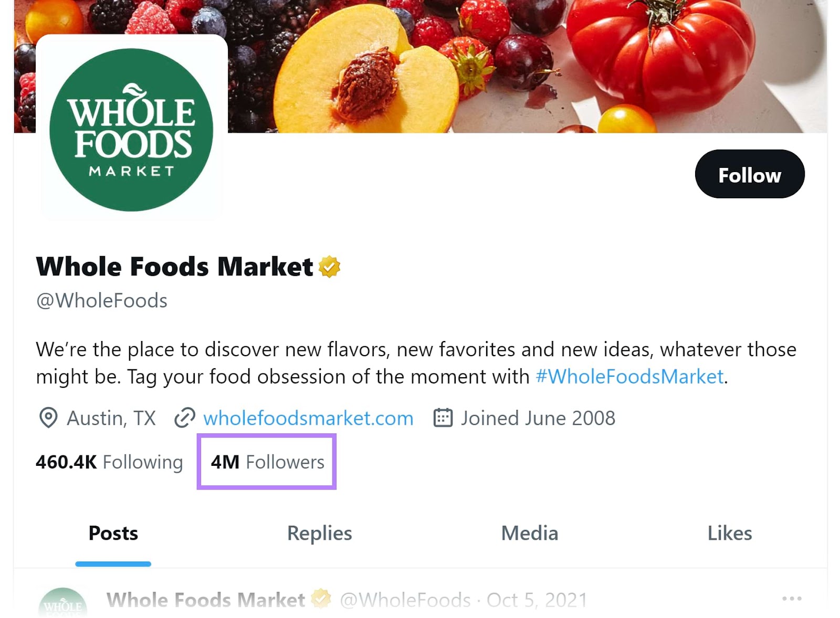Select the location pin icon before Austin, TX
The width and height of the screenshot is (840, 618).
[48, 418]
